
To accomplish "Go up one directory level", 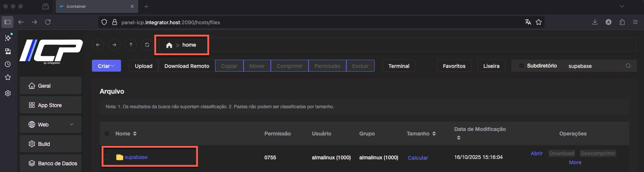I will pos(131,45).
